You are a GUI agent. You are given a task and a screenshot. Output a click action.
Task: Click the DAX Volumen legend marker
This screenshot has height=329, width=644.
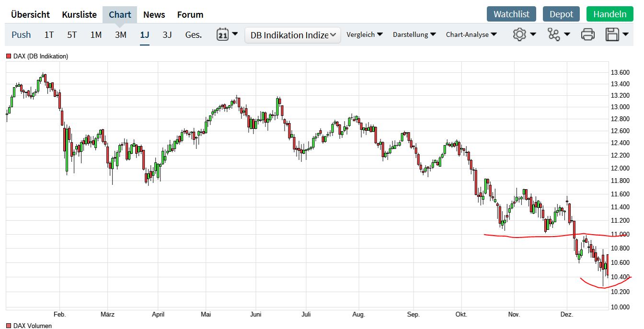[x=9, y=326]
